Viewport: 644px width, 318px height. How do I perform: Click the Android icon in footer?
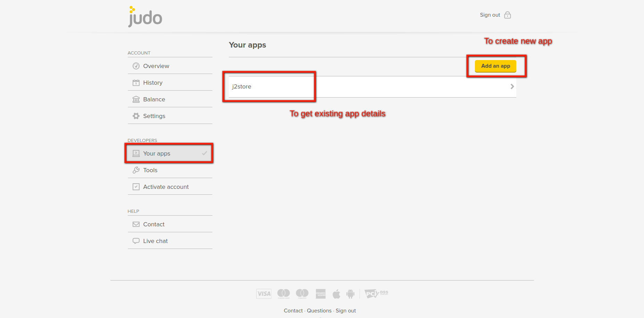350,294
